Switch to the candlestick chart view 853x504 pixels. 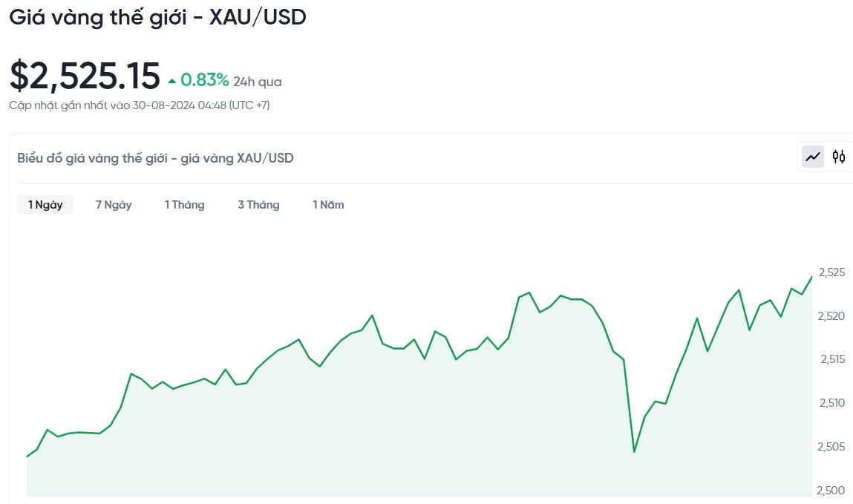(x=839, y=157)
